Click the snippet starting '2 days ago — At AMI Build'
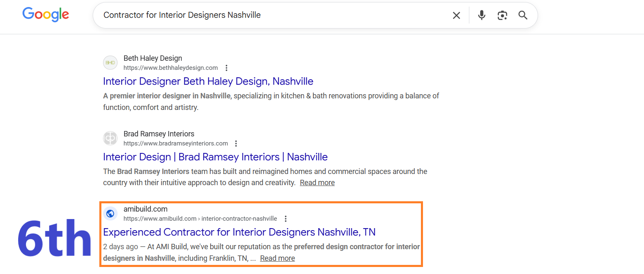The image size is (644, 274). 262,253
